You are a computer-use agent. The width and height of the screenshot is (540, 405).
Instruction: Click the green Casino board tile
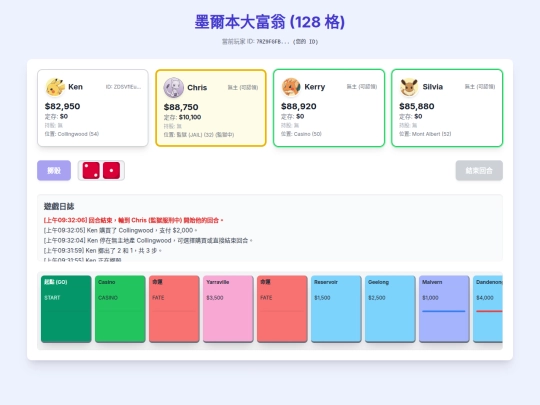coord(120,309)
